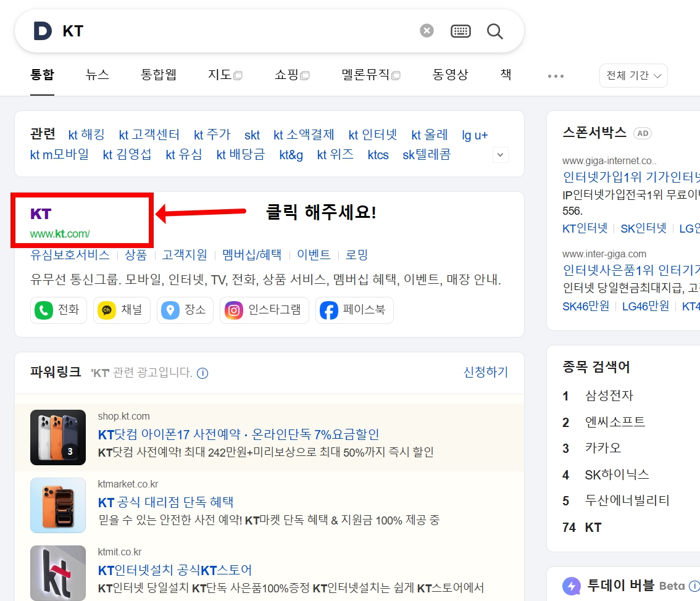Open the www.kt.com/ URL link
This screenshot has width=700, height=601.
(x=60, y=234)
